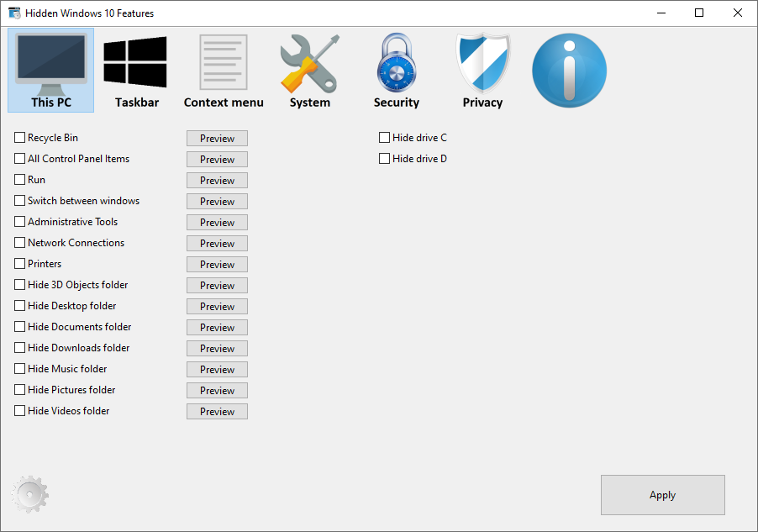Enable the Recycle Bin checkbox
This screenshot has height=532, width=758.
pos(20,138)
